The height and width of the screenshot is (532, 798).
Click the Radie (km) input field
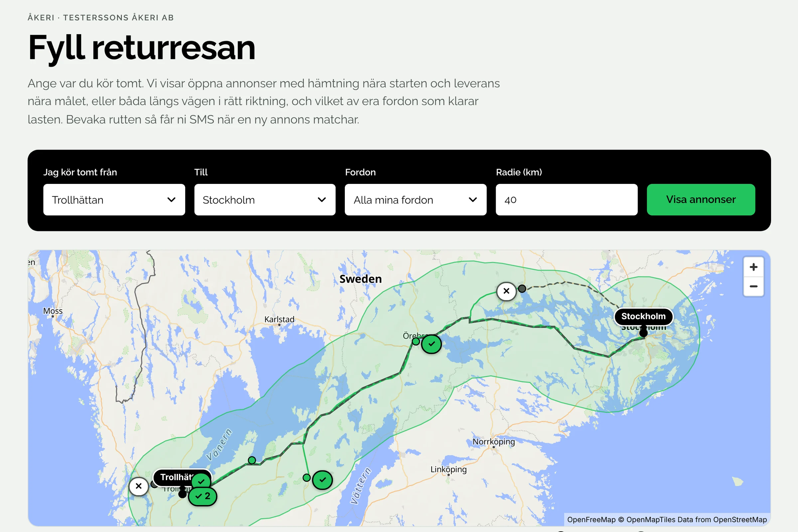click(567, 199)
